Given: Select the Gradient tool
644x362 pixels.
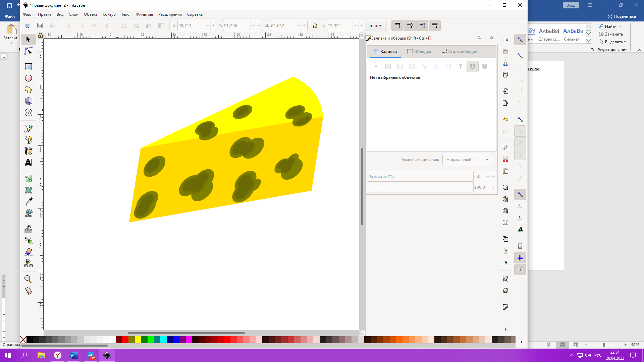Looking at the screenshot, I should pos(29,179).
